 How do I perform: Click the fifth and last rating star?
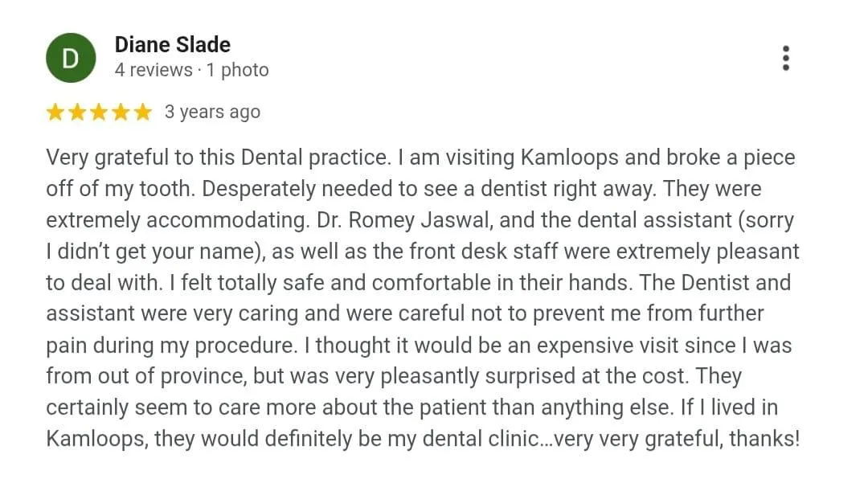click(142, 113)
